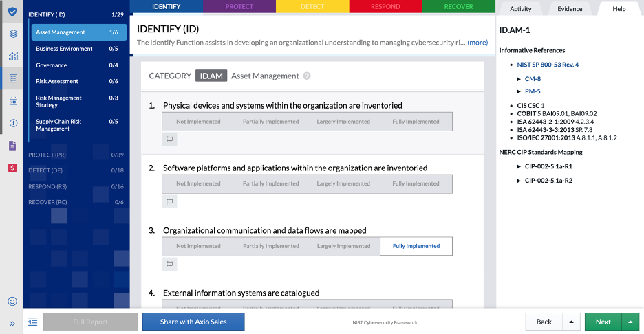This screenshot has width=644, height=334.
Task: Open the Back button dropdown arrow
Action: tap(571, 322)
